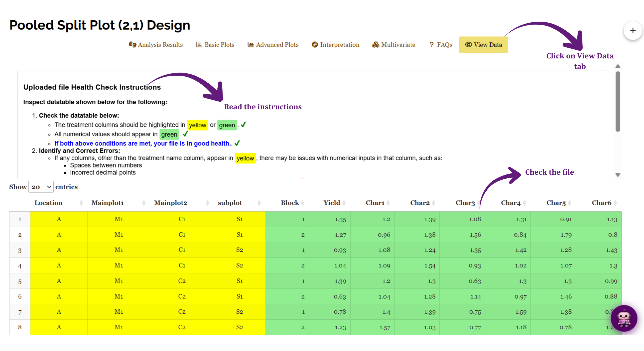Sort table by Mainplot2 column
Viewport: 644px width, 351px height.
pyautogui.click(x=182, y=203)
